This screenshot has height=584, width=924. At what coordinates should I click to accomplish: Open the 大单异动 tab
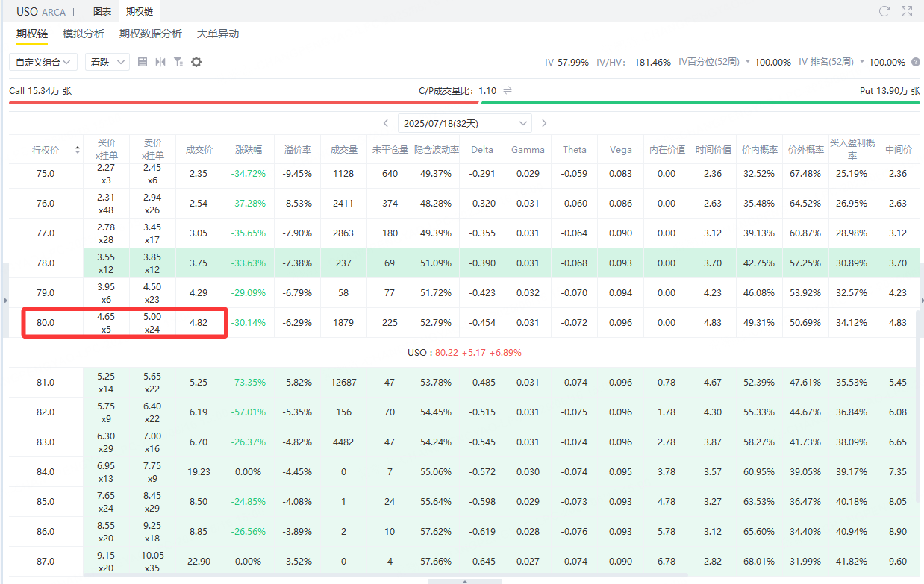pyautogui.click(x=218, y=34)
